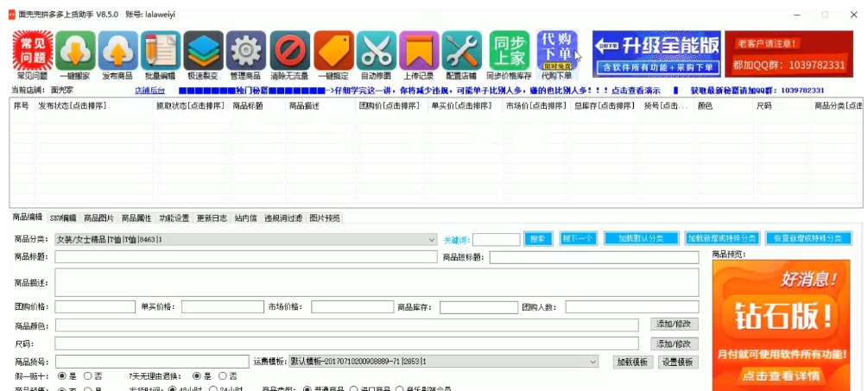Screen dimensions: 868x391
Task: Sort by 总库存 column header
Action: point(605,105)
